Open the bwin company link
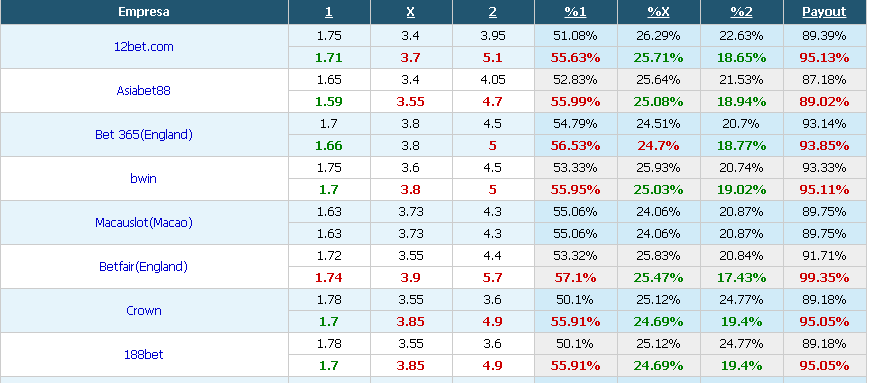873x383 pixels. click(144, 179)
